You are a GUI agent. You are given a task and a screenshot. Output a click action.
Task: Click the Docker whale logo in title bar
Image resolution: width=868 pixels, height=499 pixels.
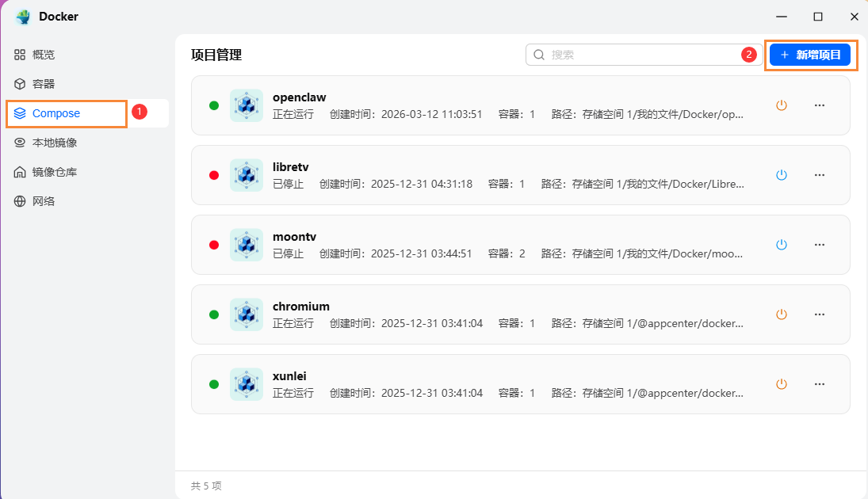click(x=23, y=17)
